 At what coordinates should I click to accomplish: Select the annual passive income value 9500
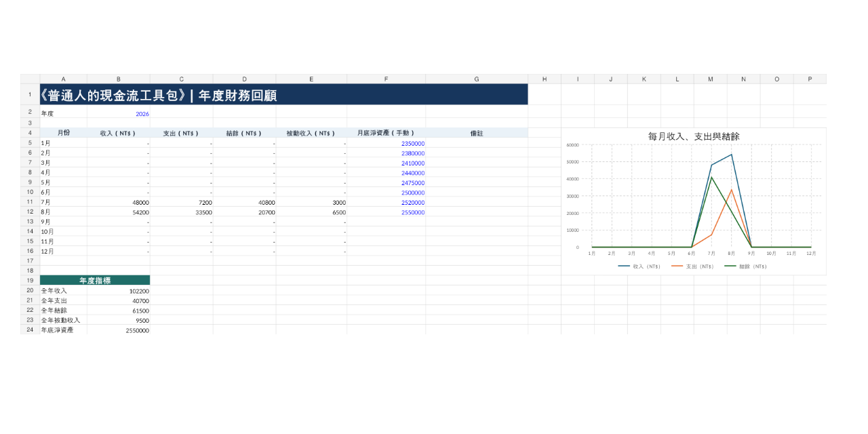(119, 320)
